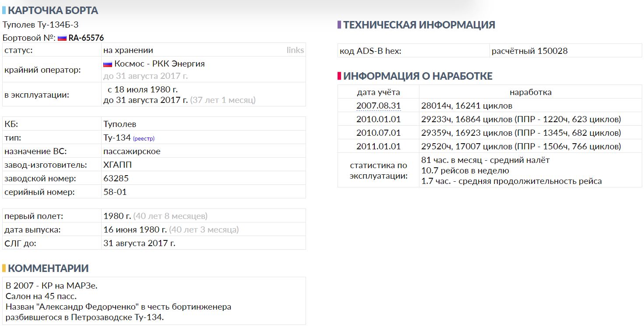Click the serial number 58-01

115,192
